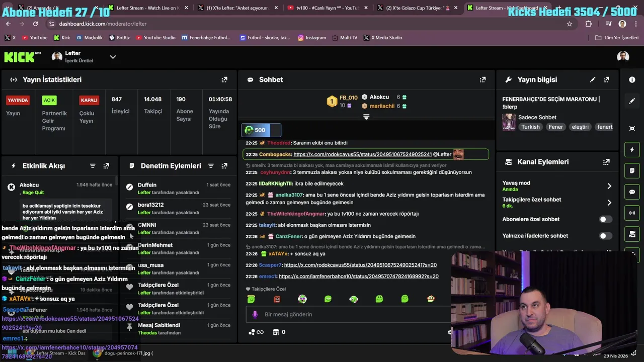Screen dimensions: 644x362
Task: Expand the chat leaderboard down arrow
Action: 366,117
